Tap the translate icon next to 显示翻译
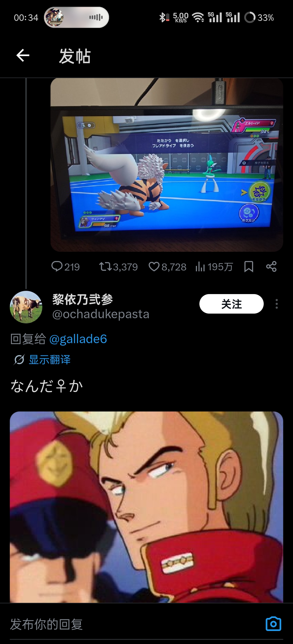The image size is (293, 644). [x=19, y=360]
